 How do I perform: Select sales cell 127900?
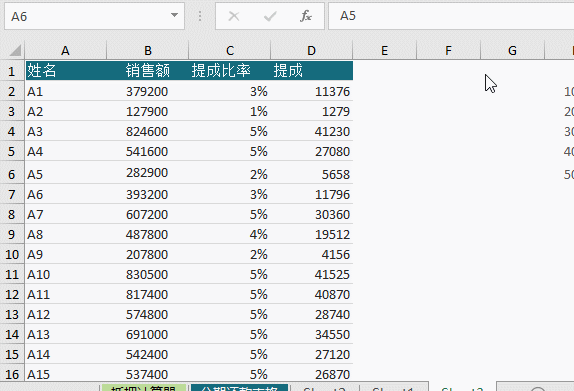pyautogui.click(x=148, y=111)
